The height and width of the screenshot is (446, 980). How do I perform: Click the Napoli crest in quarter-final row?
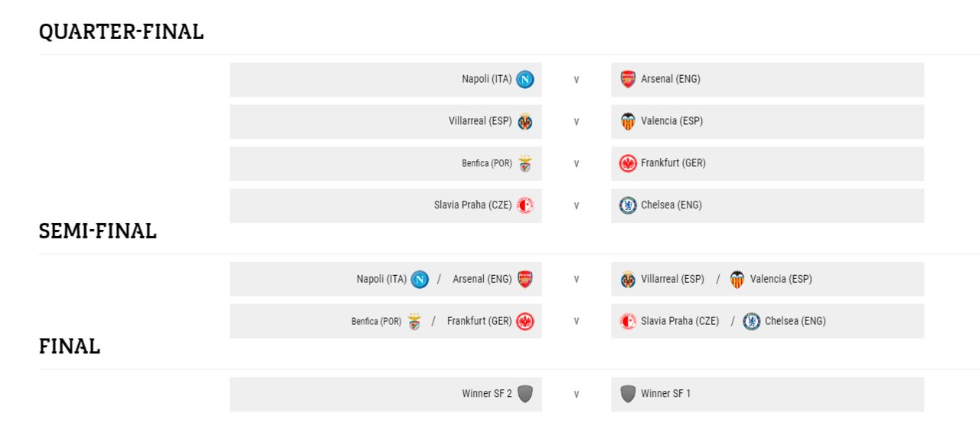[524, 79]
